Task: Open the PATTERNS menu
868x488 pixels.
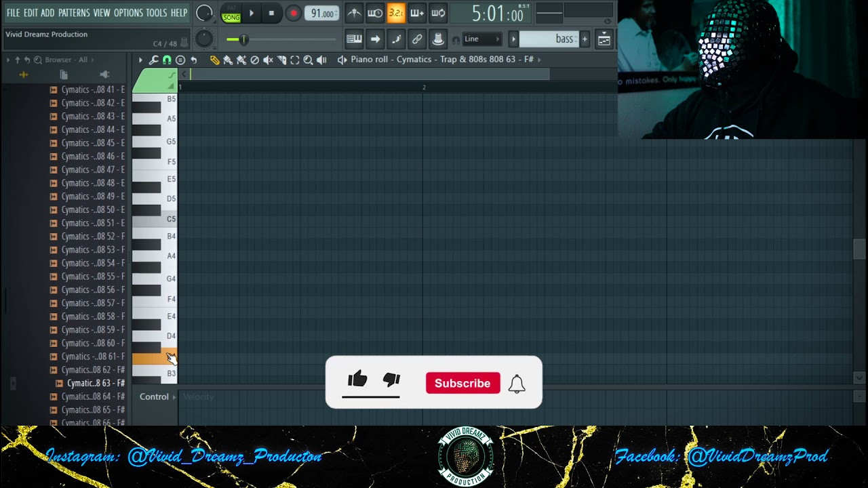Action: click(74, 13)
